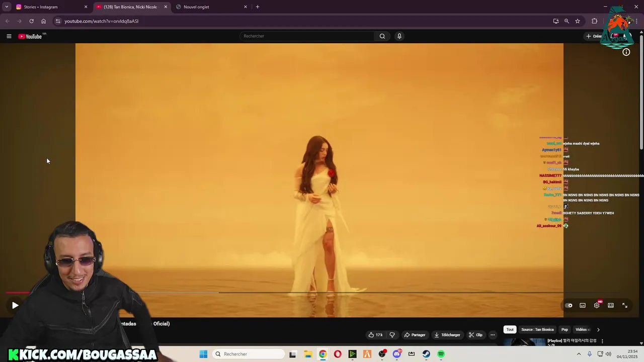
Task: Open the zoom magnifier in address bar
Action: coord(567,21)
